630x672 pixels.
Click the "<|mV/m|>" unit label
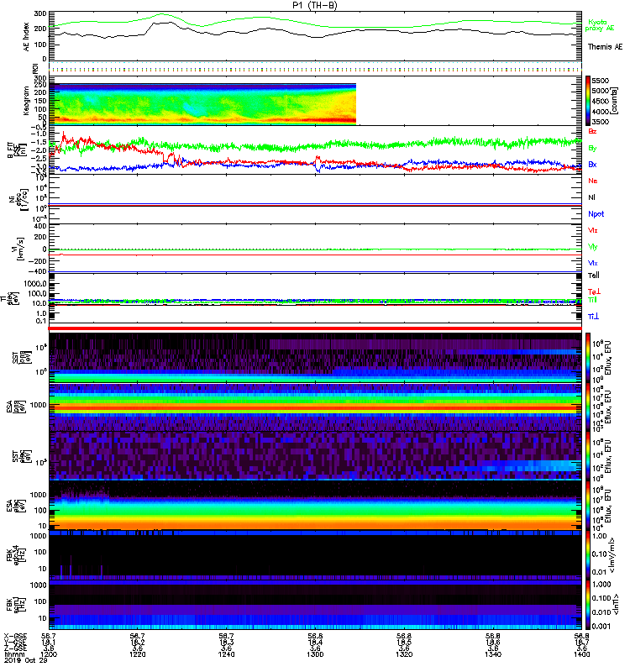click(613, 556)
